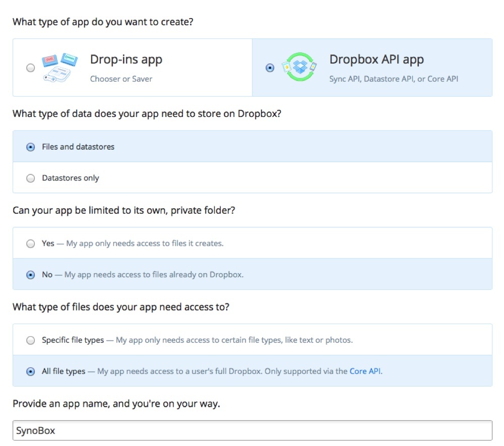Select the Dropbox API app radio button
This screenshot has height=446, width=504.
(x=270, y=68)
